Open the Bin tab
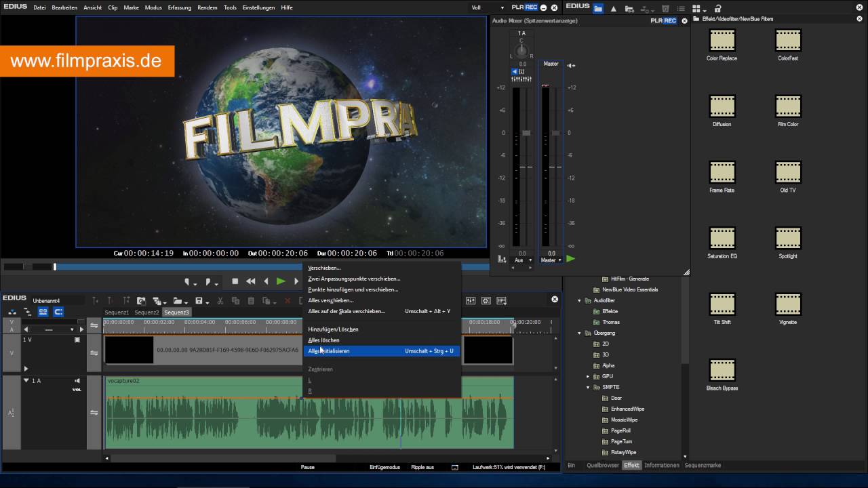The height and width of the screenshot is (488, 868). pyautogui.click(x=571, y=466)
